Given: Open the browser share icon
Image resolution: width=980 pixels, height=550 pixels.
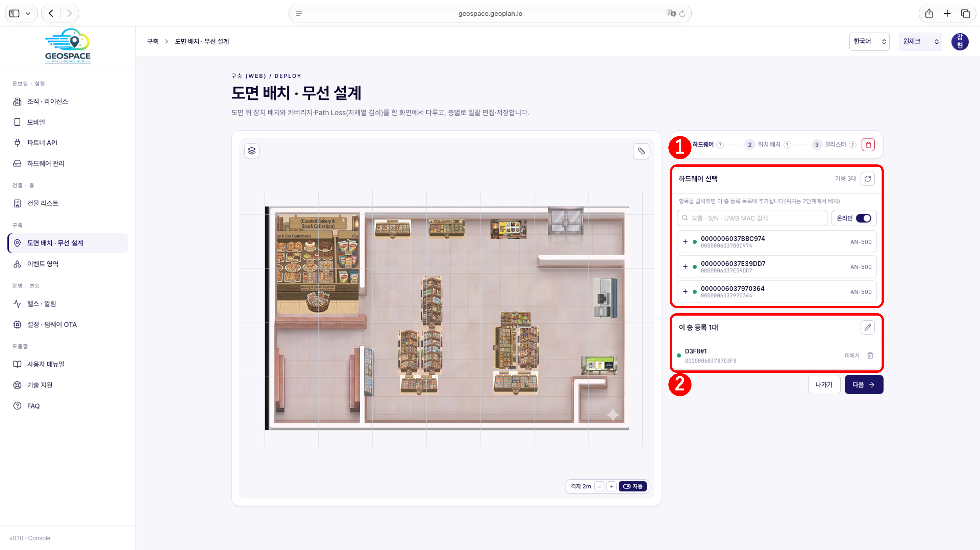Looking at the screenshot, I should 929,14.
